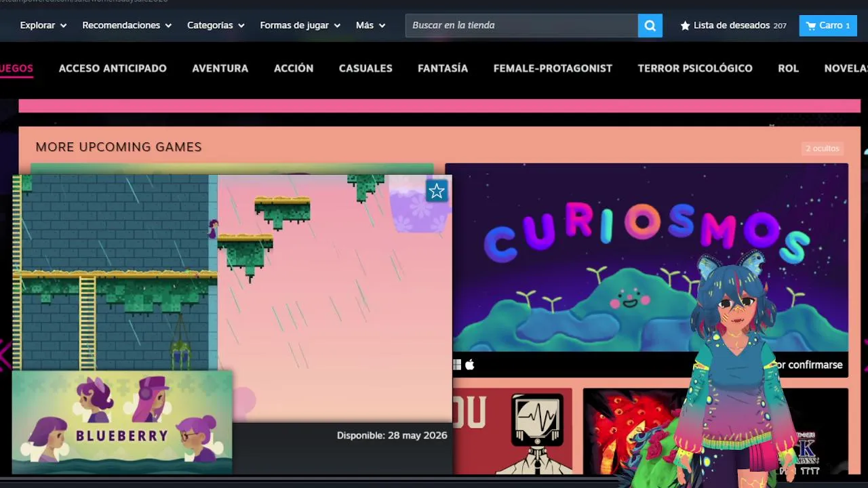Click the wishlist star icon in the header
Image resolution: width=868 pixels, height=488 pixels.
click(685, 25)
